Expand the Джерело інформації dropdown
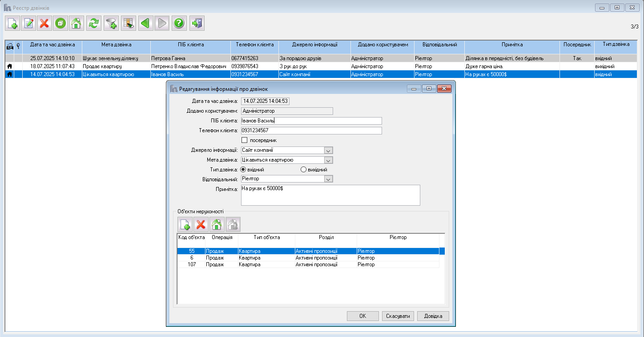This screenshot has width=644, height=337. coord(328,150)
